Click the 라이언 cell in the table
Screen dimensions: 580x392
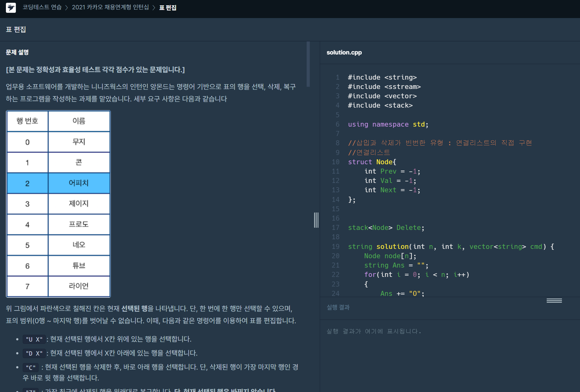coord(79,286)
